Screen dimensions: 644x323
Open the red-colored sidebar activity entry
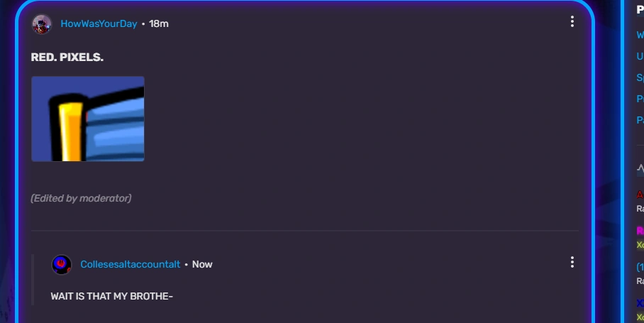tap(640, 195)
